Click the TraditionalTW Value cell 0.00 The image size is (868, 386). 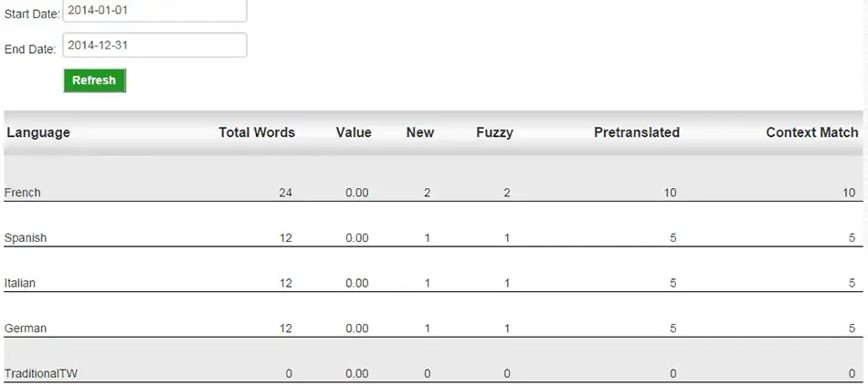coord(357,374)
